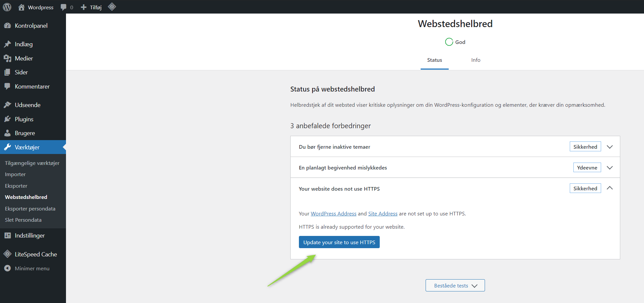Click the Indstillinger settings icon
This screenshot has width=644, height=303.
7,235
